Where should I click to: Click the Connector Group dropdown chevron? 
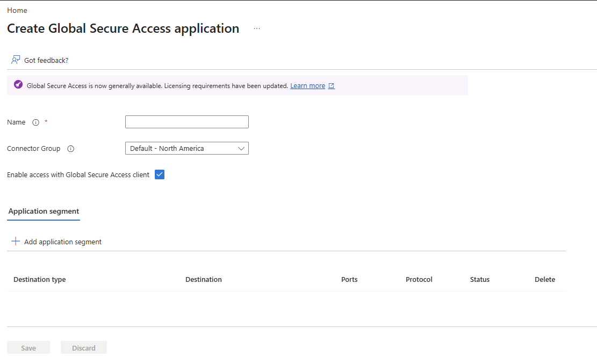coord(241,148)
